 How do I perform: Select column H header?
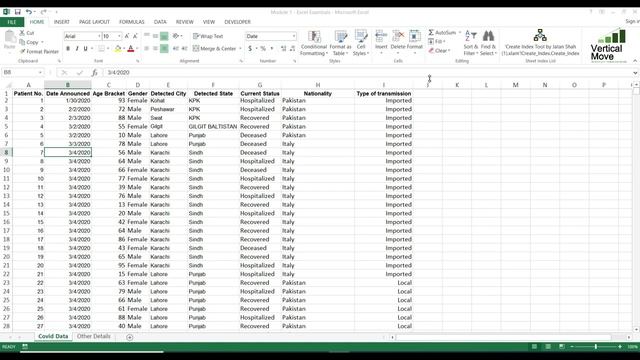coord(318,85)
